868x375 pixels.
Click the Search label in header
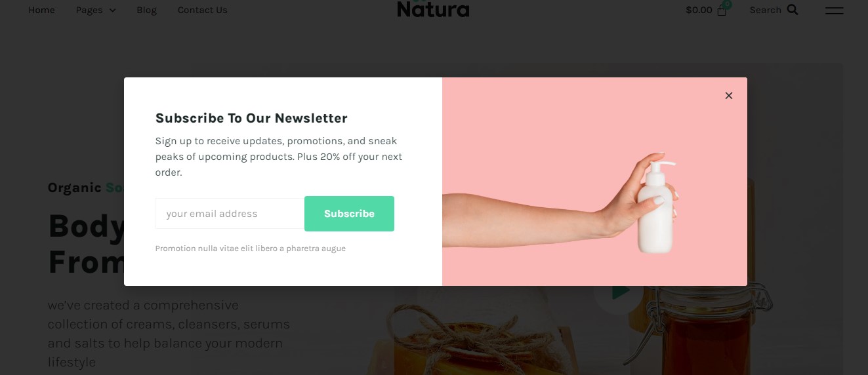[x=766, y=10]
